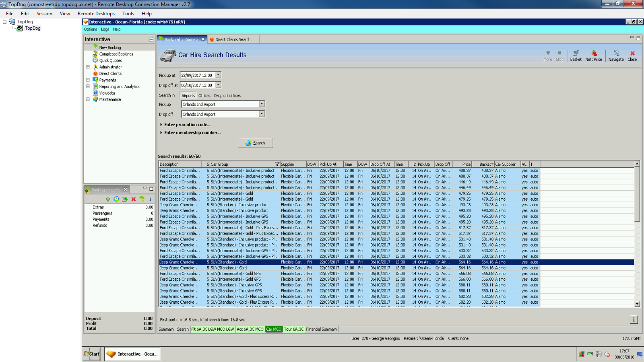Click the palm tree icon in Booking contents
The image size is (644, 362).
coord(142,199)
